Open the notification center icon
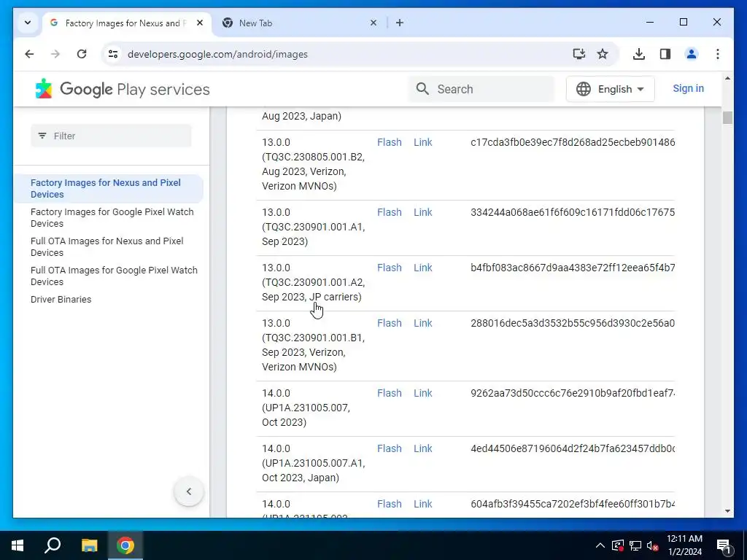 click(724, 546)
